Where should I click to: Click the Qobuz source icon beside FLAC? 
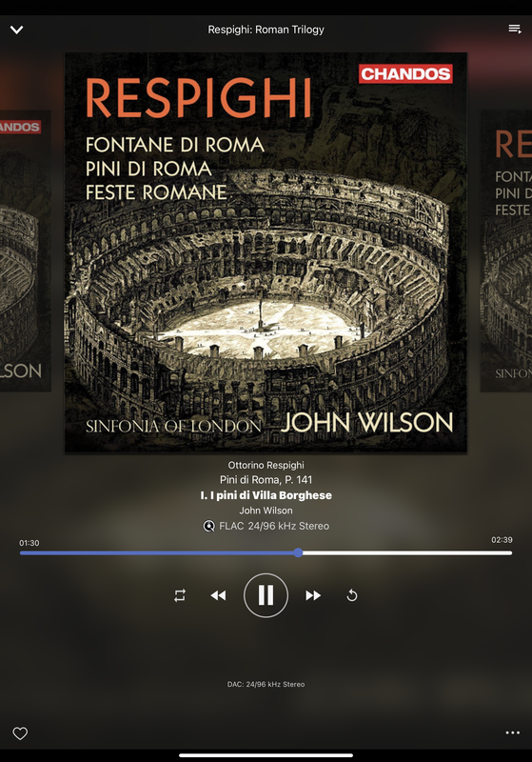tap(208, 526)
